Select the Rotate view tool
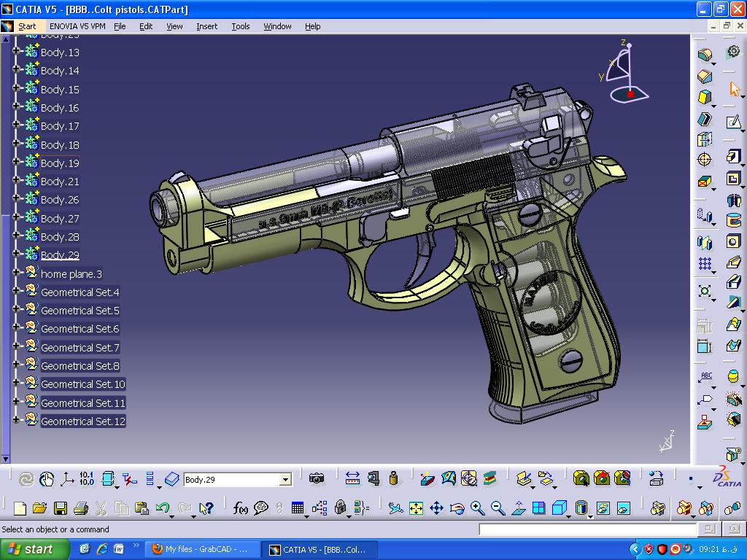The width and height of the screenshot is (747, 560). 457,508
